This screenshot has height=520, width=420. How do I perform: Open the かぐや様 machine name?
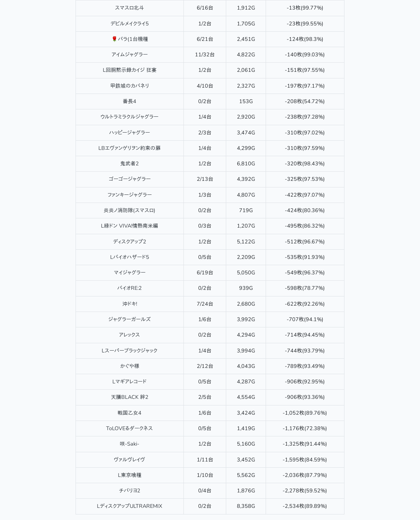click(129, 366)
